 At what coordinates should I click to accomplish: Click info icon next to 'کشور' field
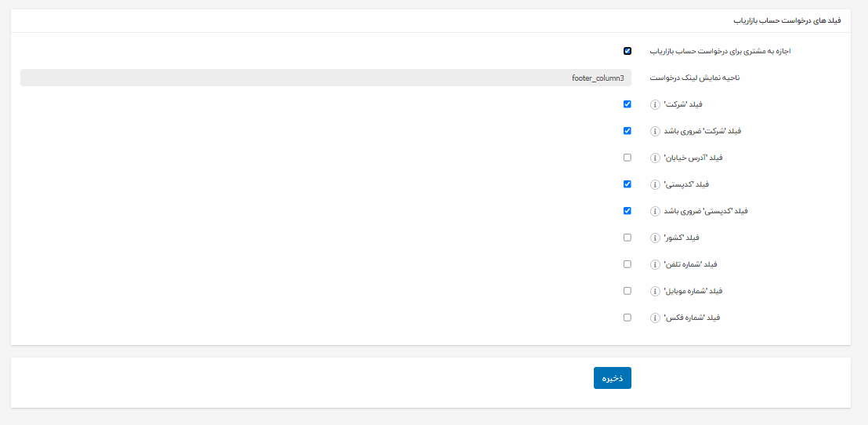coord(656,238)
